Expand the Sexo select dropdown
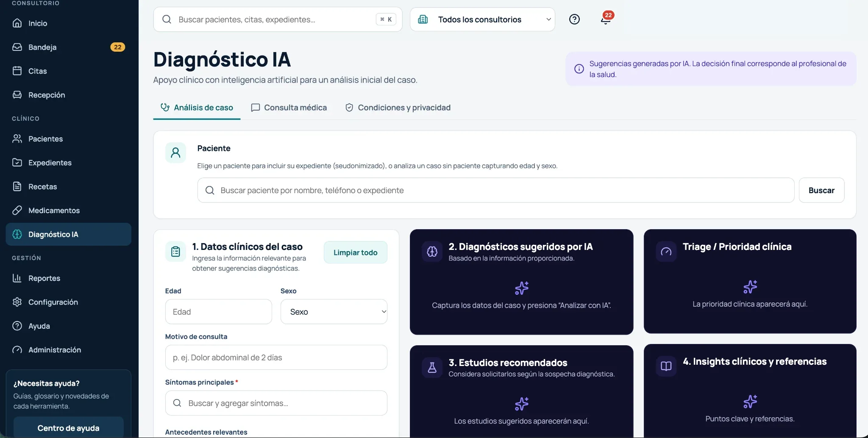The image size is (868, 438). [x=334, y=312]
